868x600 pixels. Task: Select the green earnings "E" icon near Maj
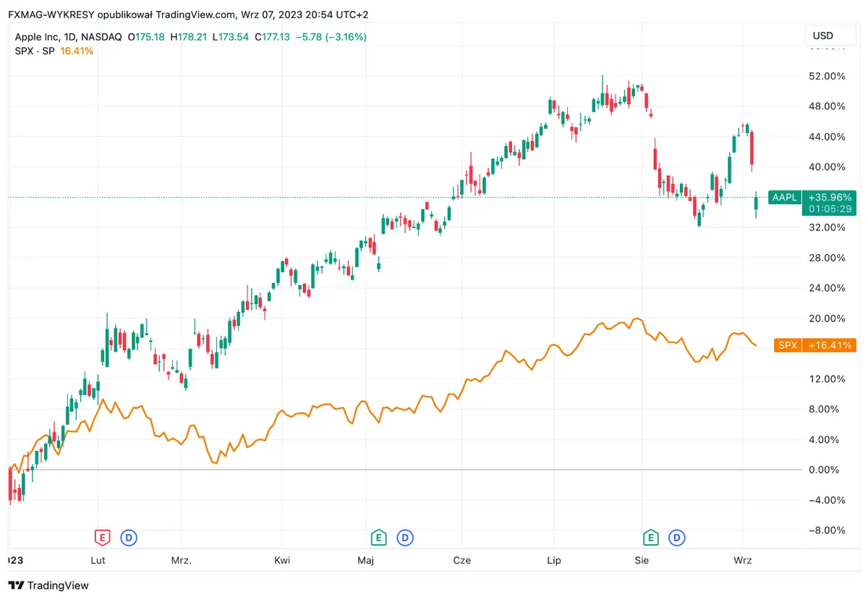click(x=378, y=538)
